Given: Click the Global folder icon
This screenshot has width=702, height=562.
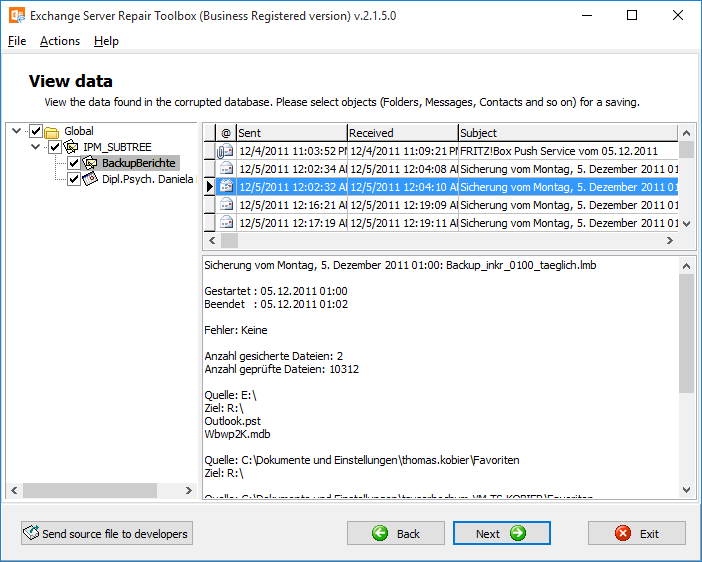Looking at the screenshot, I should coord(52,132).
